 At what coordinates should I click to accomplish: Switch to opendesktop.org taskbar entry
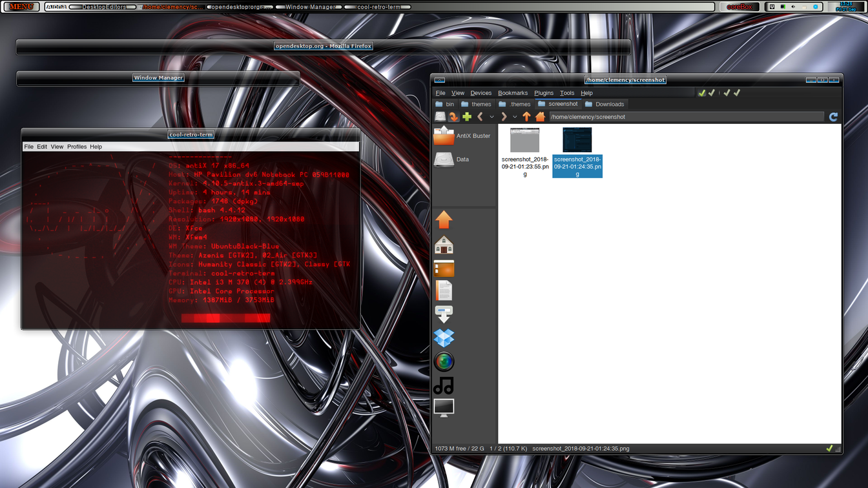click(242, 7)
